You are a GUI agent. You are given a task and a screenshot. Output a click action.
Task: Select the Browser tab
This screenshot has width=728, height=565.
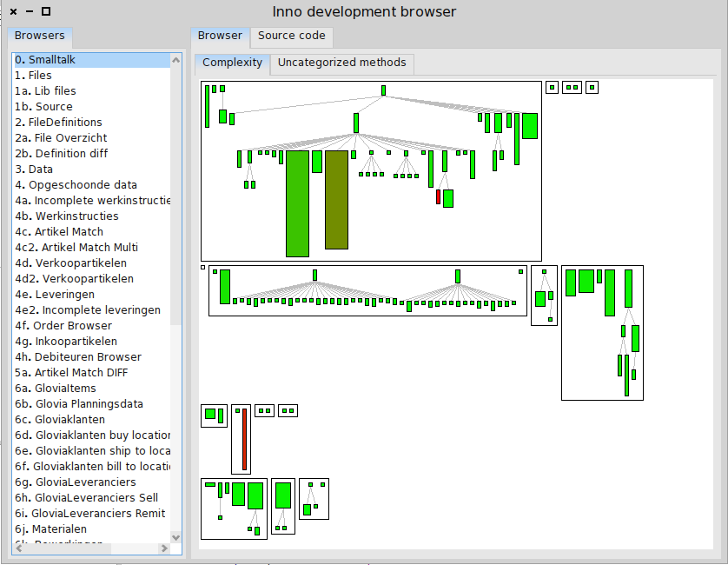point(220,36)
